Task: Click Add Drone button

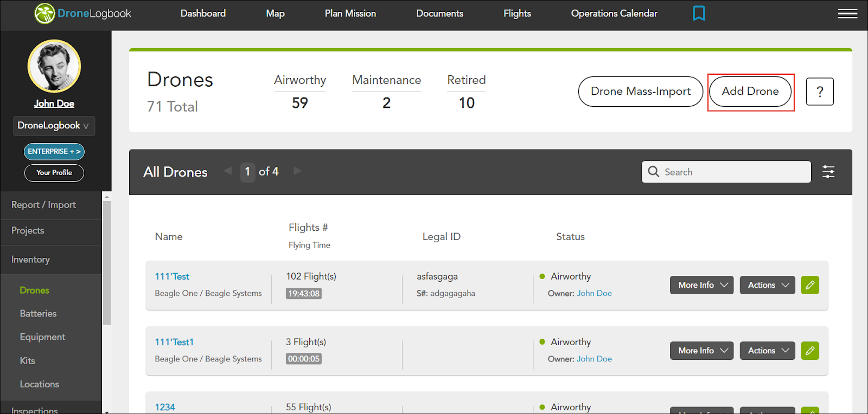Action: tap(750, 92)
